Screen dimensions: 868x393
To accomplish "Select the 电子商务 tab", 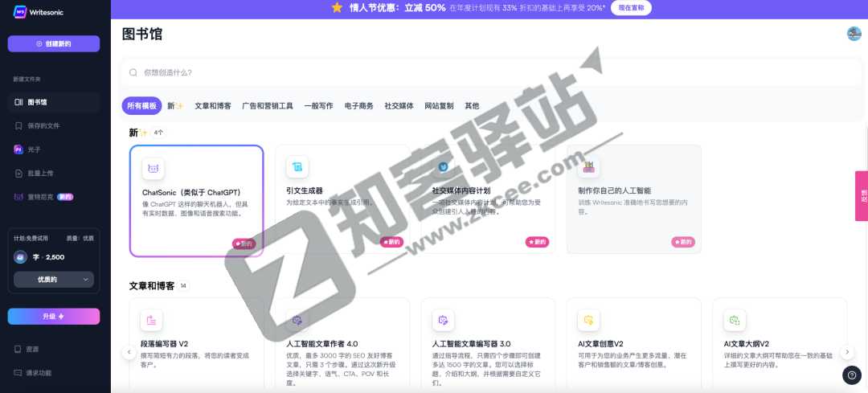I will [x=358, y=106].
